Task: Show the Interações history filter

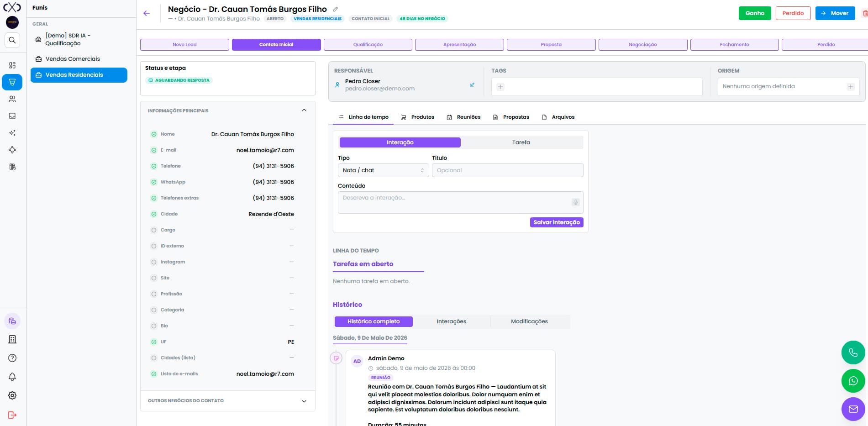Action: (x=452, y=321)
